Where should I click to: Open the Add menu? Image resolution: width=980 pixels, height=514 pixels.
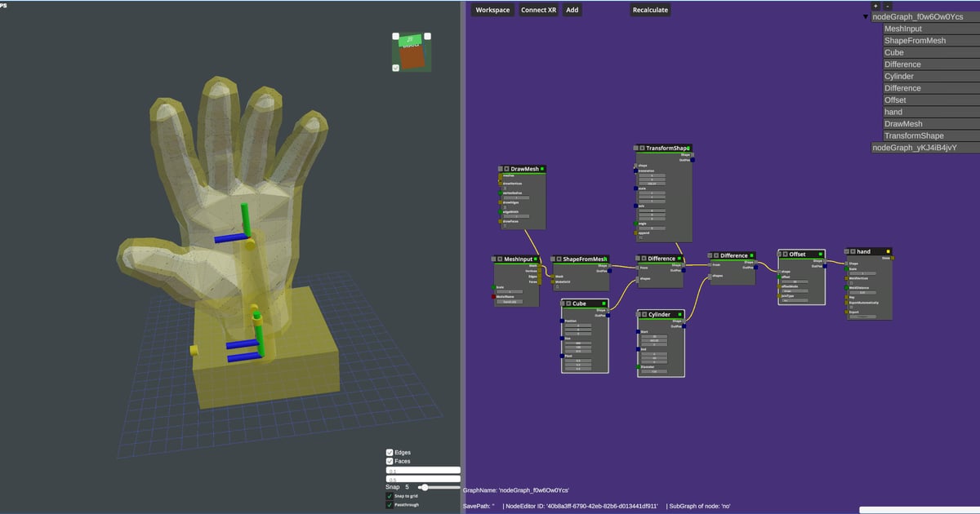pyautogui.click(x=571, y=10)
